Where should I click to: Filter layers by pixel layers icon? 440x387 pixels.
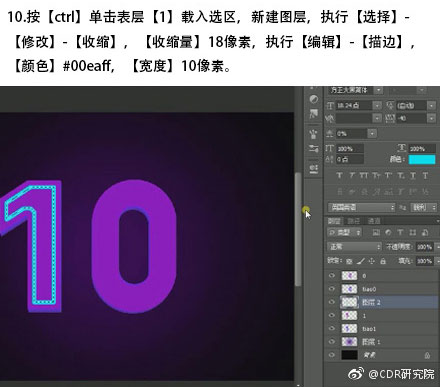tap(376, 232)
